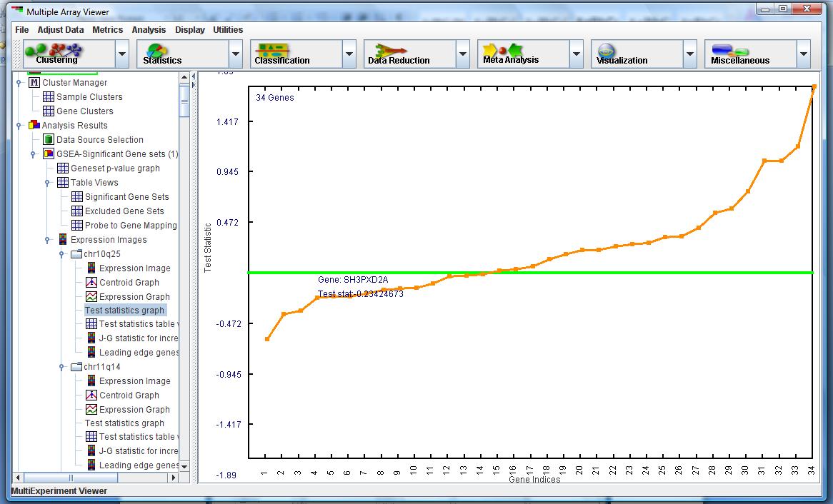
Task: Collapse the chr10q25 folder node
Action: point(62,254)
